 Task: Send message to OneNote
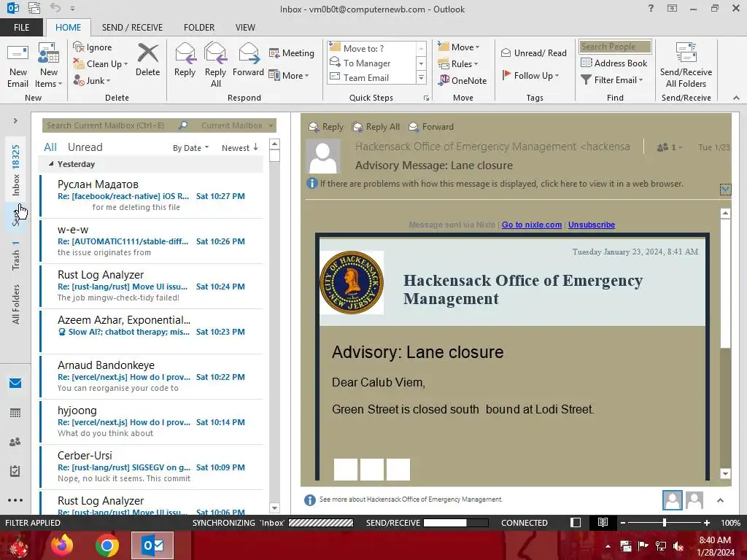[x=462, y=80]
